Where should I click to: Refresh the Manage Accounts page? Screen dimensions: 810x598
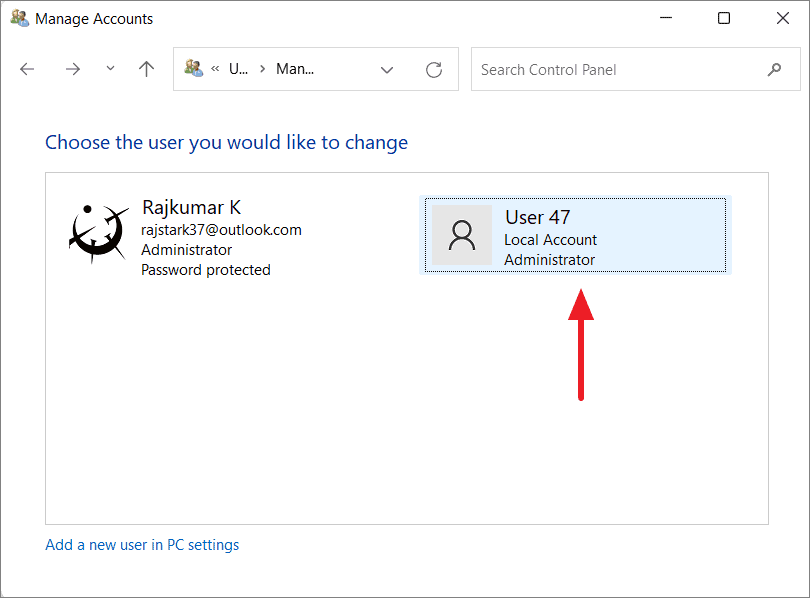[x=433, y=69]
